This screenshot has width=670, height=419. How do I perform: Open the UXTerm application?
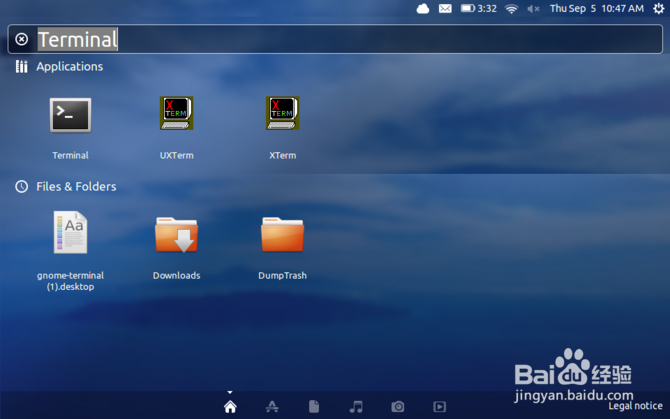(x=176, y=113)
